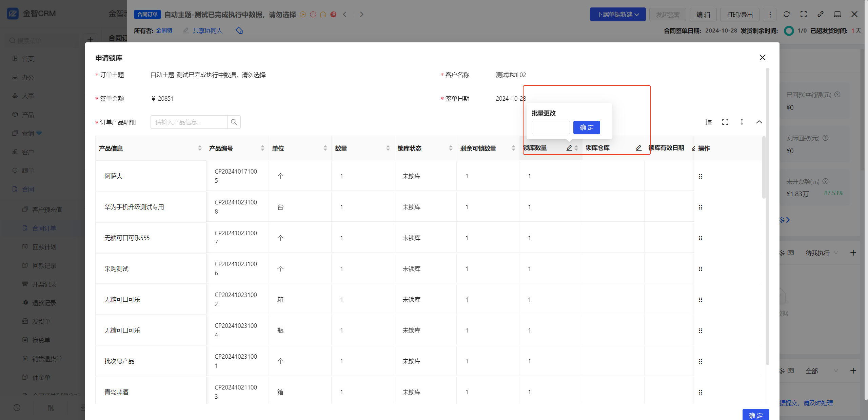Select 开票记录 in the sidebar
Image resolution: width=868 pixels, height=420 pixels.
pyautogui.click(x=44, y=284)
